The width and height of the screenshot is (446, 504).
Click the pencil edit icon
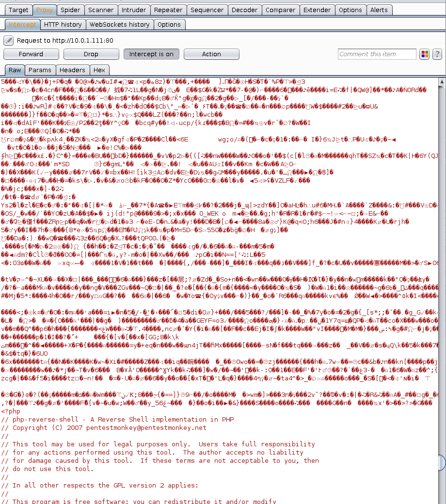(7, 40)
